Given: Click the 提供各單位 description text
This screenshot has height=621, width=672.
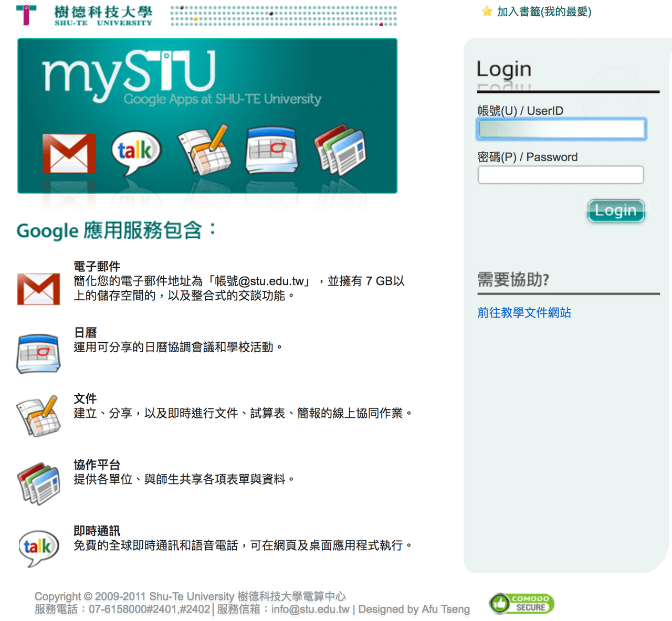Looking at the screenshot, I should [x=184, y=479].
